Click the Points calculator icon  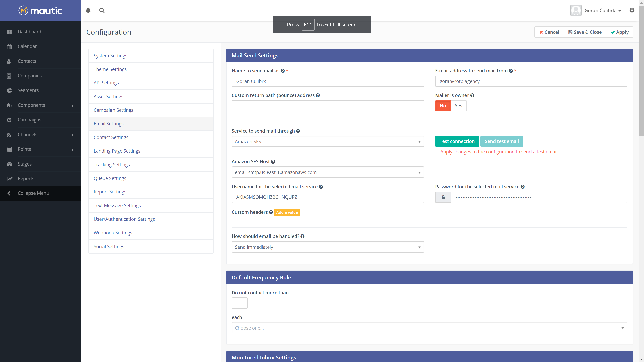pyautogui.click(x=9, y=149)
